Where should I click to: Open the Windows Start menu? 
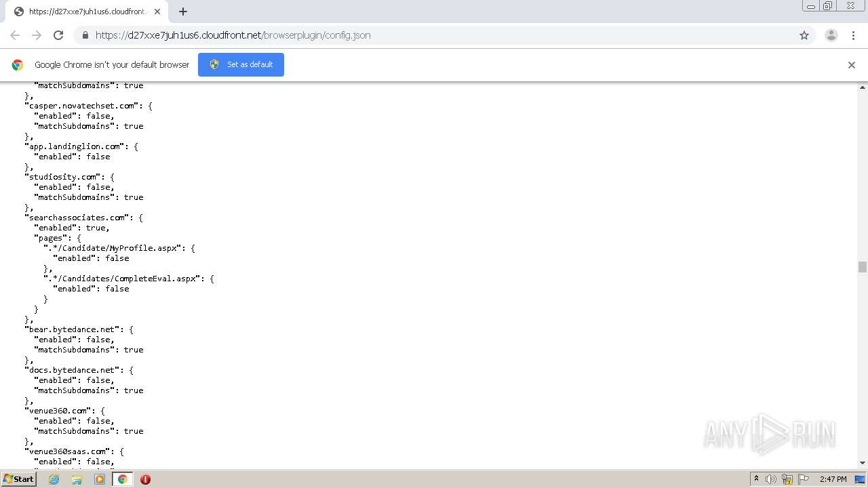tap(18, 479)
